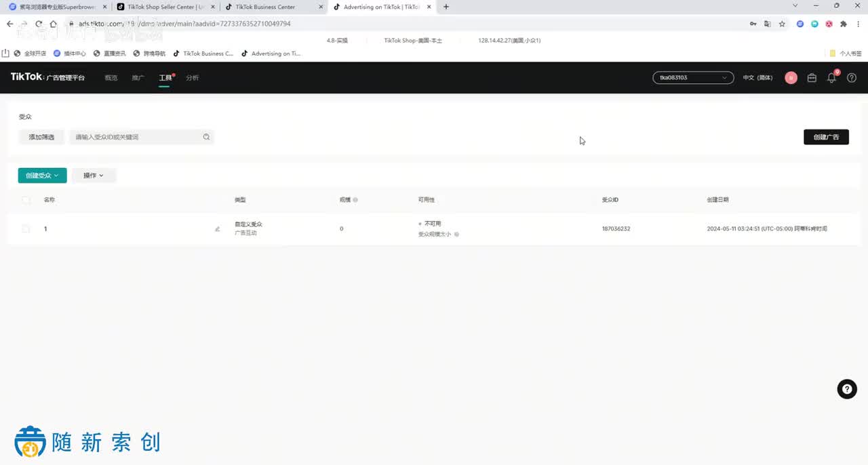Click the 可用性 column header
The image size is (868, 465).
(427, 200)
